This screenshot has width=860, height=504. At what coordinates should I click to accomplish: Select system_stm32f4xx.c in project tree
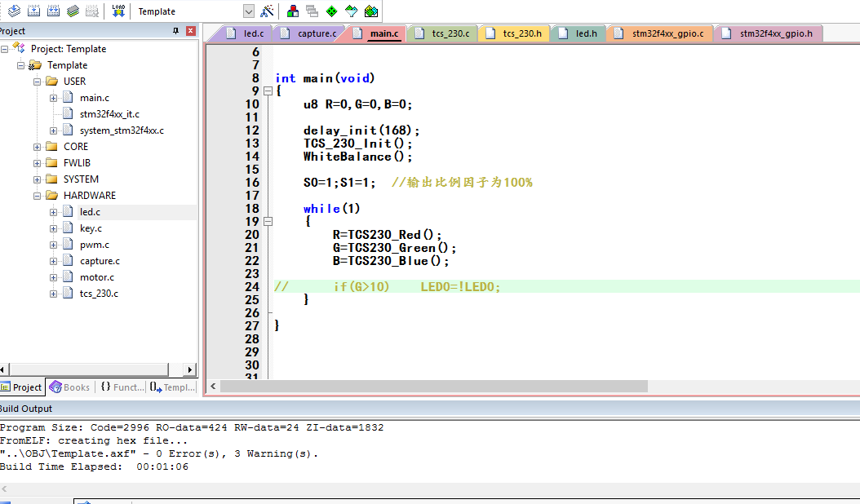coord(122,130)
